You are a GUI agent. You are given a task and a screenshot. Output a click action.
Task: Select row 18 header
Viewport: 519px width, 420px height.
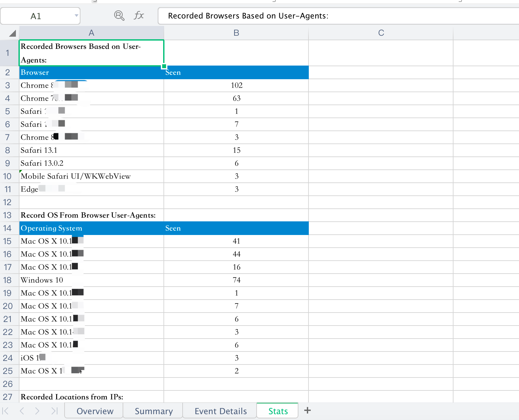tap(7, 280)
